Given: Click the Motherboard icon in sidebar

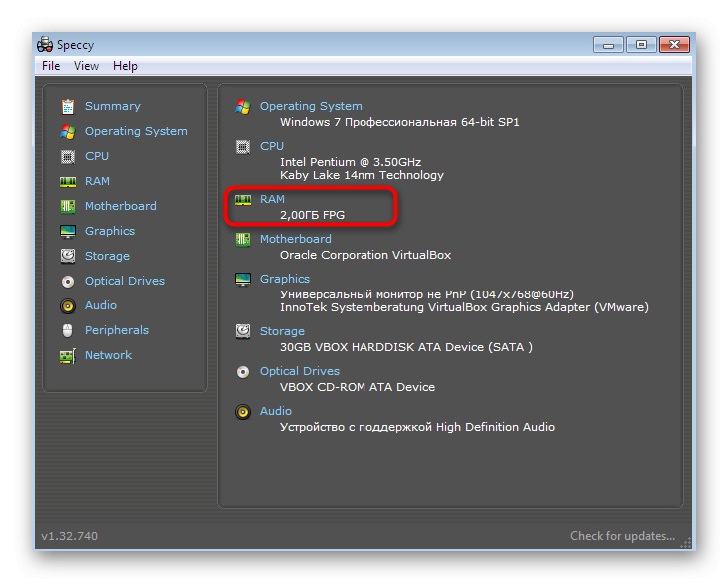Looking at the screenshot, I should [68, 206].
